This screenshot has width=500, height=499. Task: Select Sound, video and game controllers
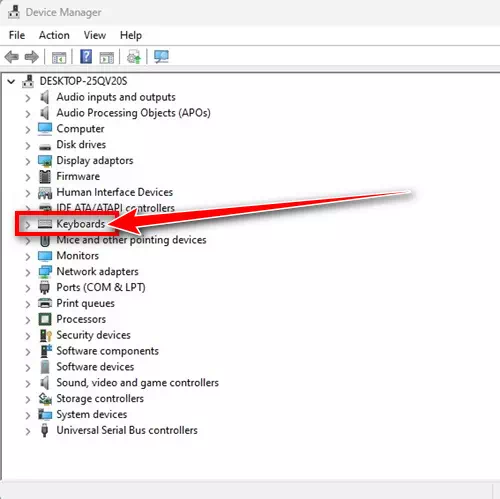click(x=138, y=382)
